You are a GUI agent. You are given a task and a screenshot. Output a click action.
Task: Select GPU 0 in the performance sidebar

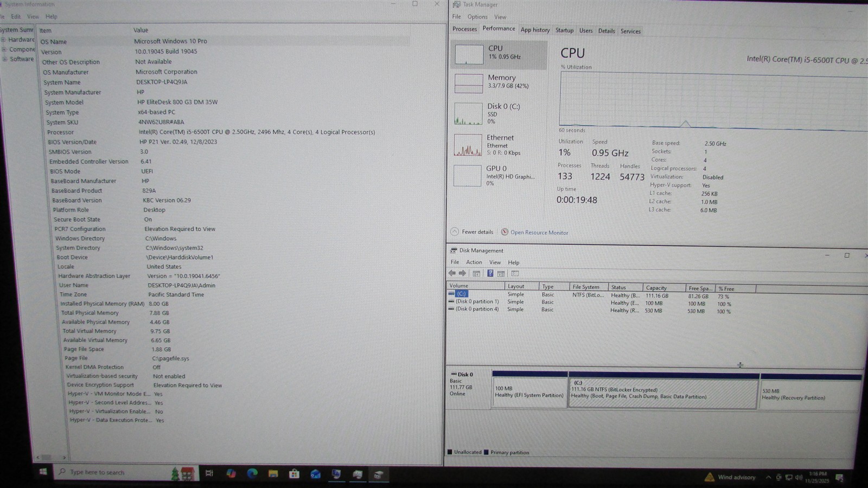coord(499,176)
